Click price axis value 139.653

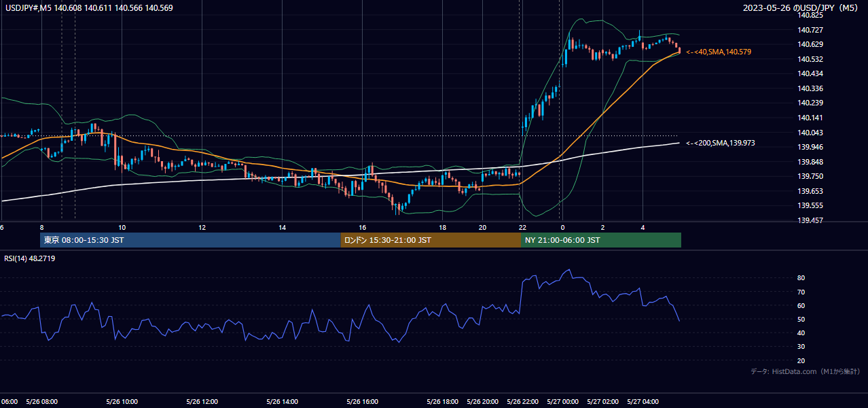pos(810,191)
